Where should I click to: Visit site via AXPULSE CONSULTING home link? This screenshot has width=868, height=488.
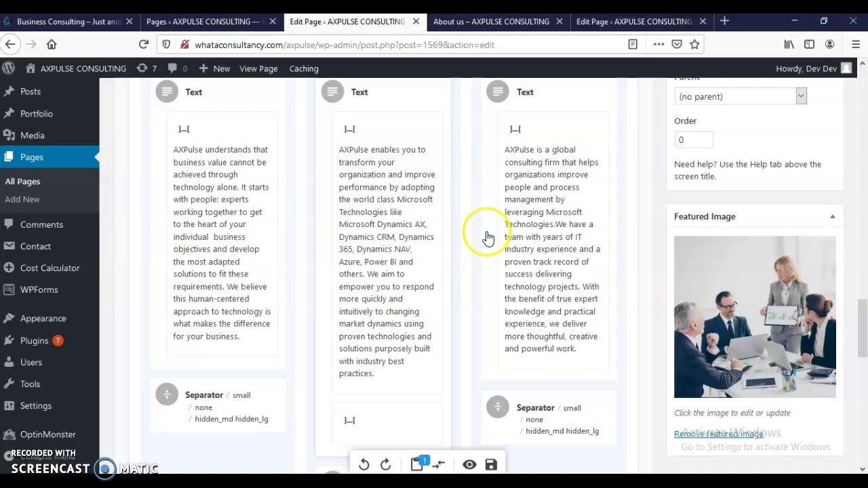pos(76,68)
